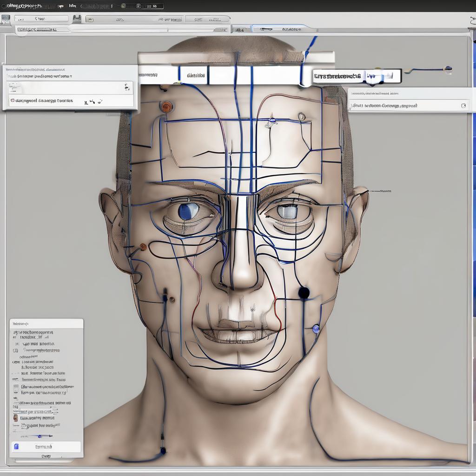This screenshot has width=476, height=476.
Task: Switch to the left-most header strip tab
Action: [148, 75]
